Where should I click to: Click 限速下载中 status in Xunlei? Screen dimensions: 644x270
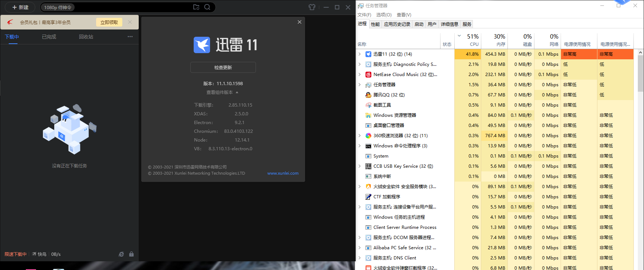coord(16,254)
